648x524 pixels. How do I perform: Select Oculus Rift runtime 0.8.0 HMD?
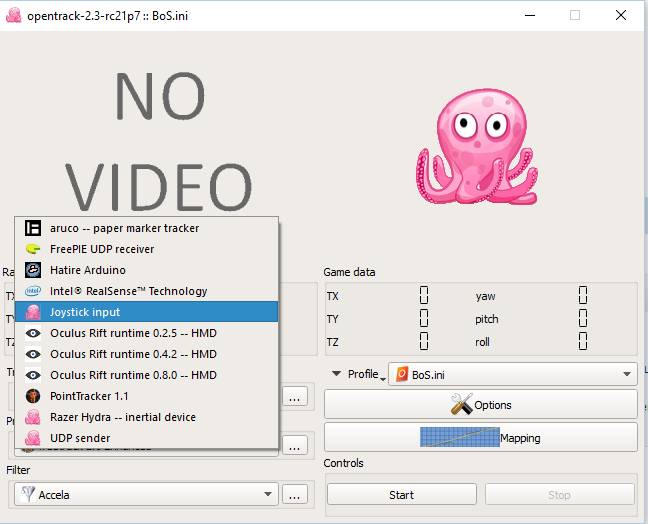tap(146, 375)
